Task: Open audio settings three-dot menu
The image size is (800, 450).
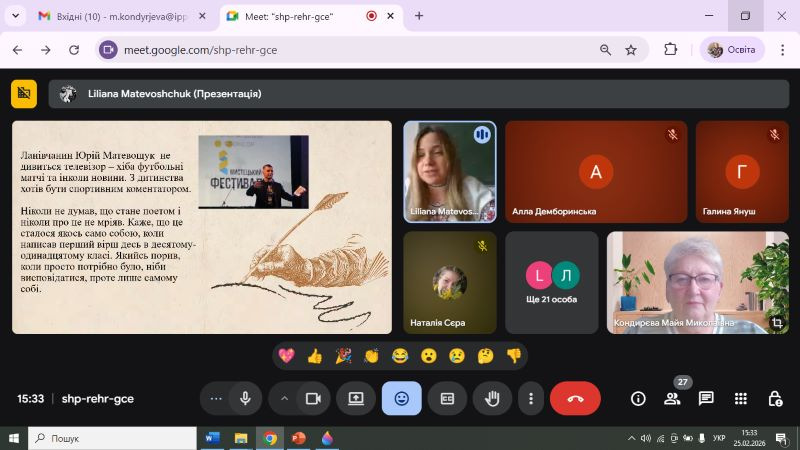Action: pyautogui.click(x=215, y=398)
